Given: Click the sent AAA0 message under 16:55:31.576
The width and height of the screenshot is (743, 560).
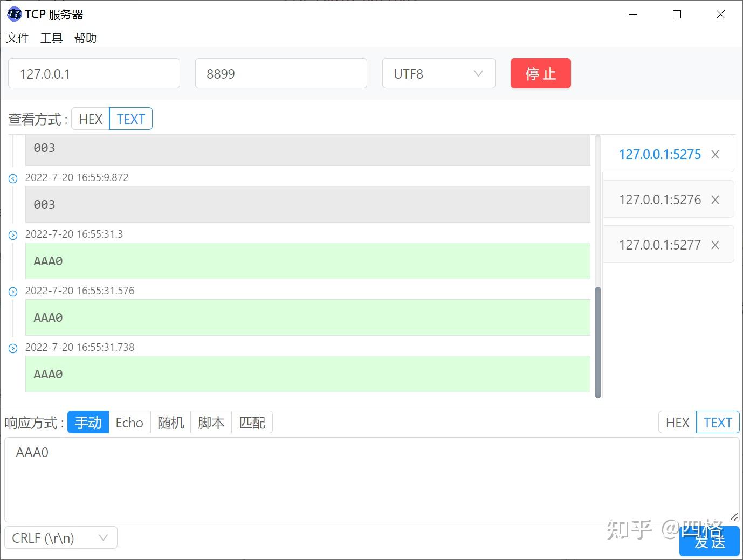Looking at the screenshot, I should (307, 317).
